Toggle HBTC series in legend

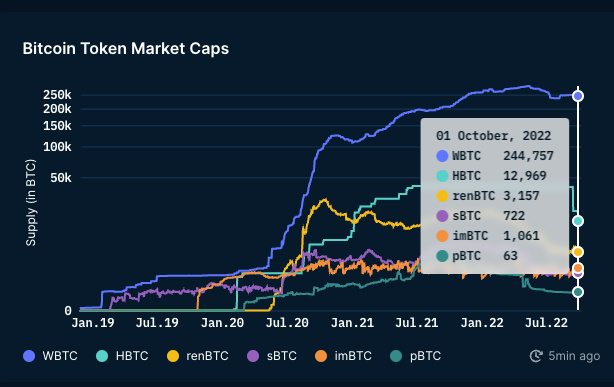click(122, 356)
